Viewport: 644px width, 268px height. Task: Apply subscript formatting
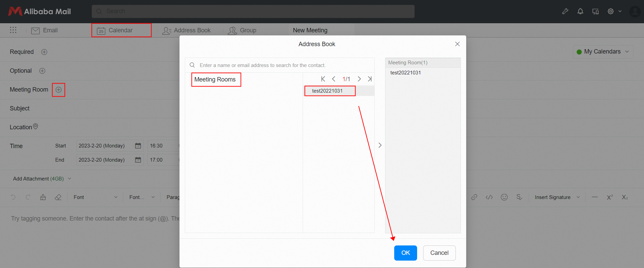(625, 197)
